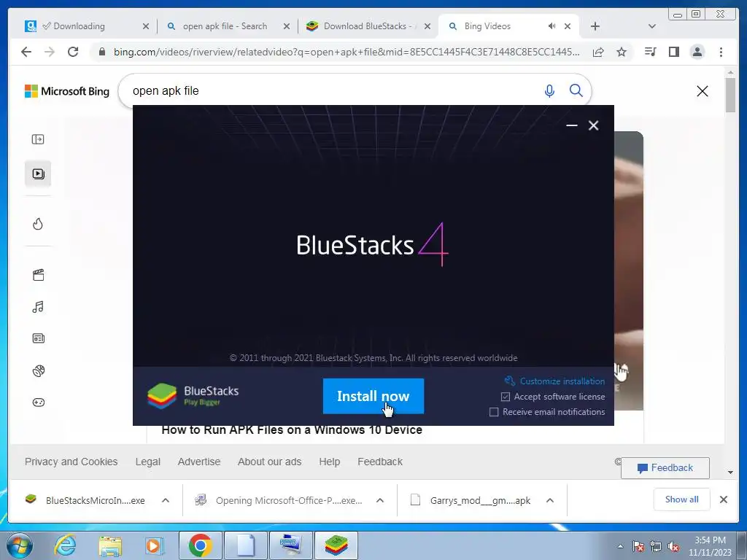
Task: Expand the tab search dropdown
Action: 652,26
